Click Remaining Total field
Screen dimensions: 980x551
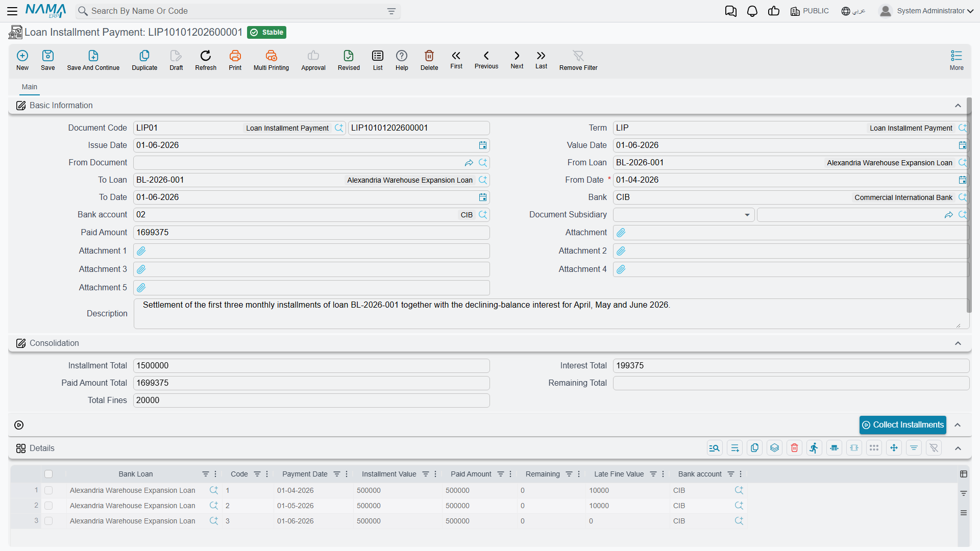click(791, 383)
